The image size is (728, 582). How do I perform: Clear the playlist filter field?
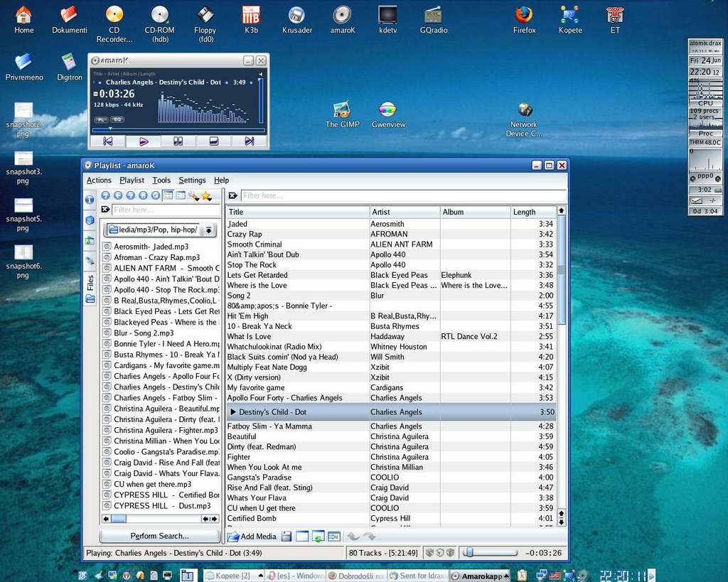tap(233, 195)
